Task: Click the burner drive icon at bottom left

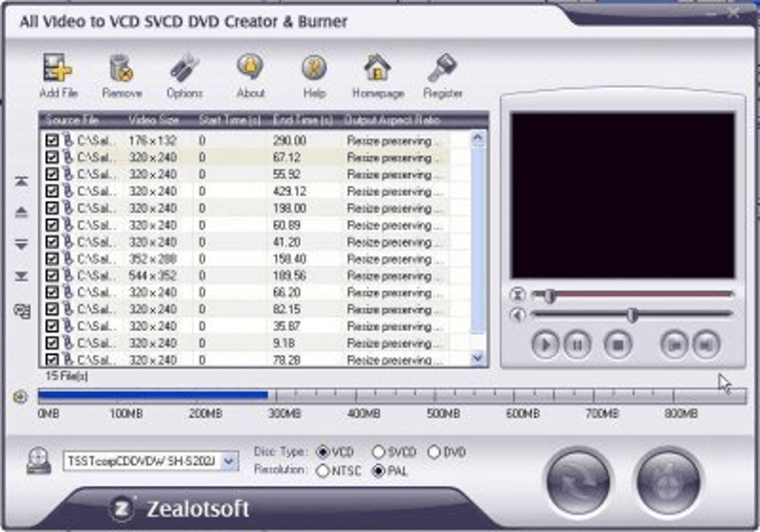Action: (x=39, y=461)
